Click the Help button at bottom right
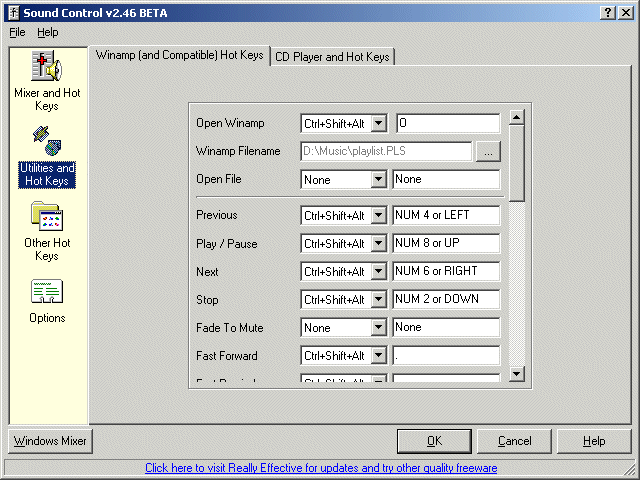The image size is (640, 480). tap(594, 441)
